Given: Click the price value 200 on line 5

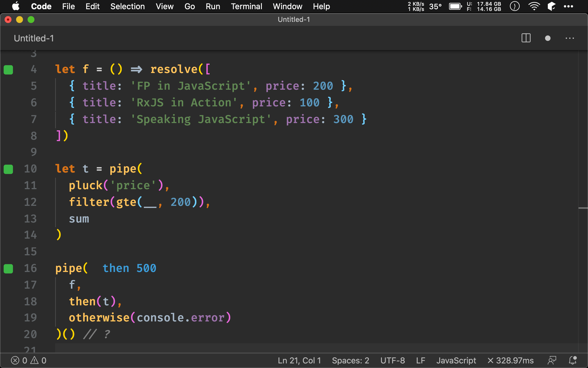Looking at the screenshot, I should pyautogui.click(x=323, y=86).
